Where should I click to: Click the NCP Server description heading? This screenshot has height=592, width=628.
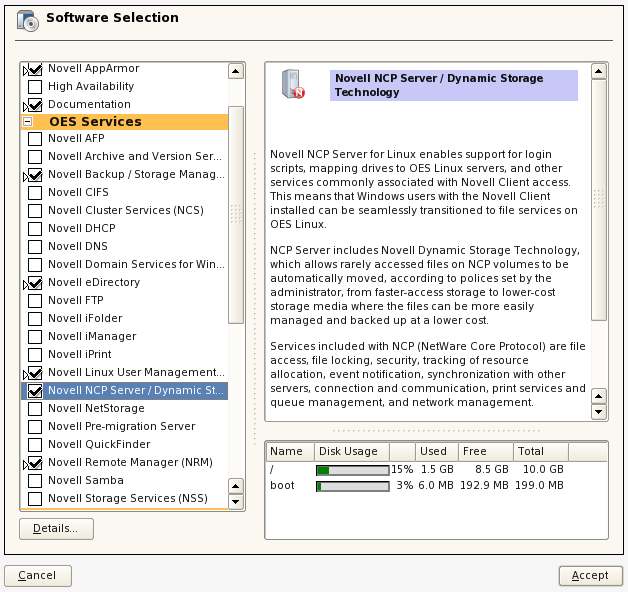[454, 85]
